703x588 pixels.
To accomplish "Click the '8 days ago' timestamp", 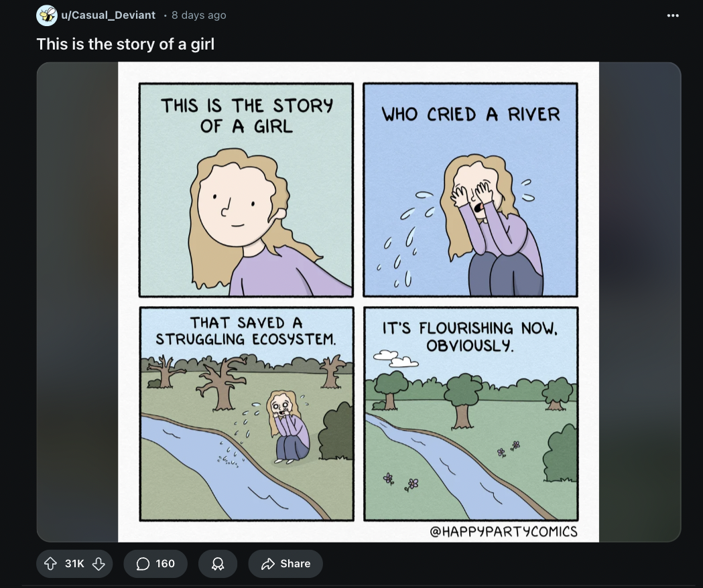I will (x=198, y=15).
